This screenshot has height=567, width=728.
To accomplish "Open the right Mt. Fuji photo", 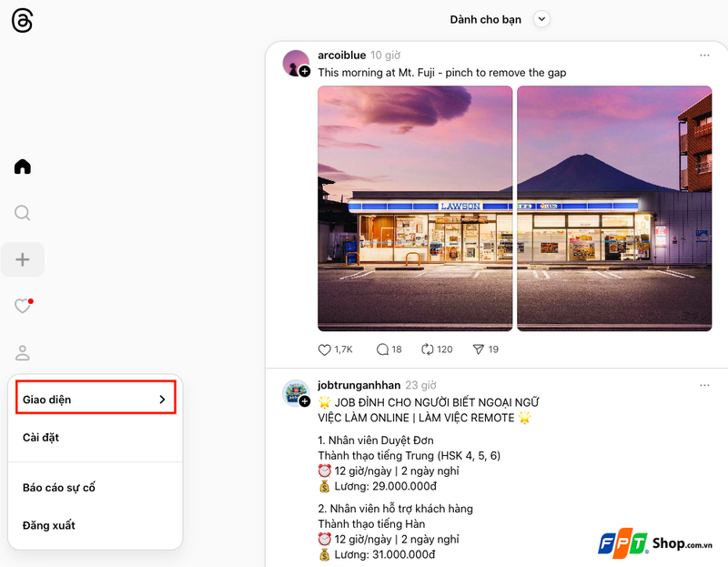I will coord(614,208).
